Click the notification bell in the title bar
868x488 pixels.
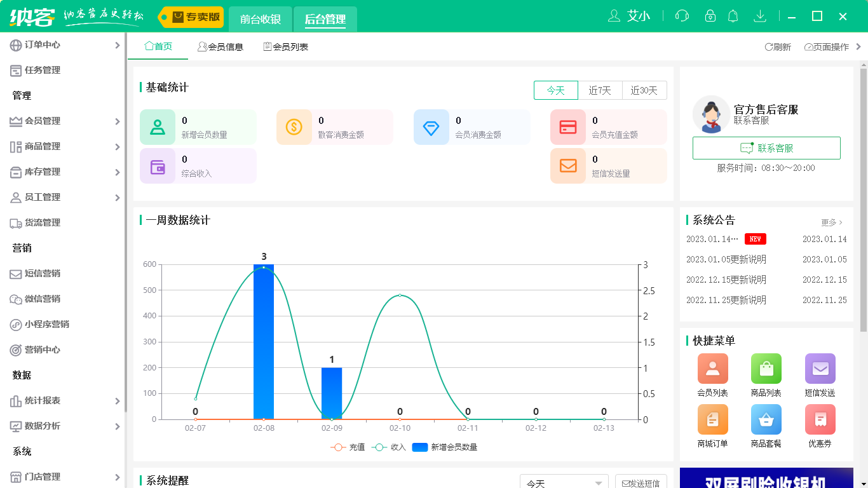tap(733, 15)
